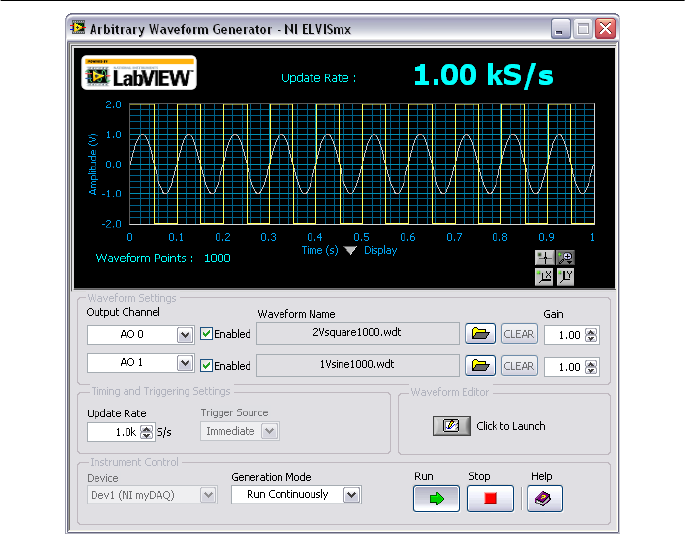This screenshot has width=685, height=534.
Task: Open the AO 1 output channel dropdown
Action: coord(185,363)
